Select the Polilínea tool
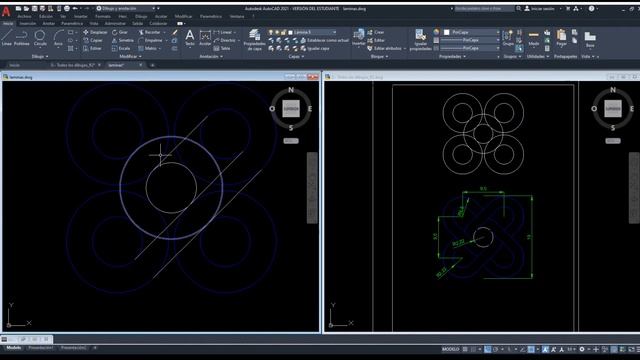This screenshot has width=640, height=360. pos(22,38)
